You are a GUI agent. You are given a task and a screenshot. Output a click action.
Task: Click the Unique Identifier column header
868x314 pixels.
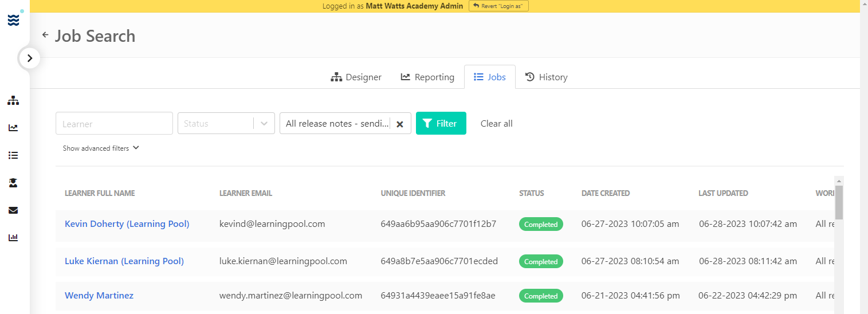(x=413, y=193)
